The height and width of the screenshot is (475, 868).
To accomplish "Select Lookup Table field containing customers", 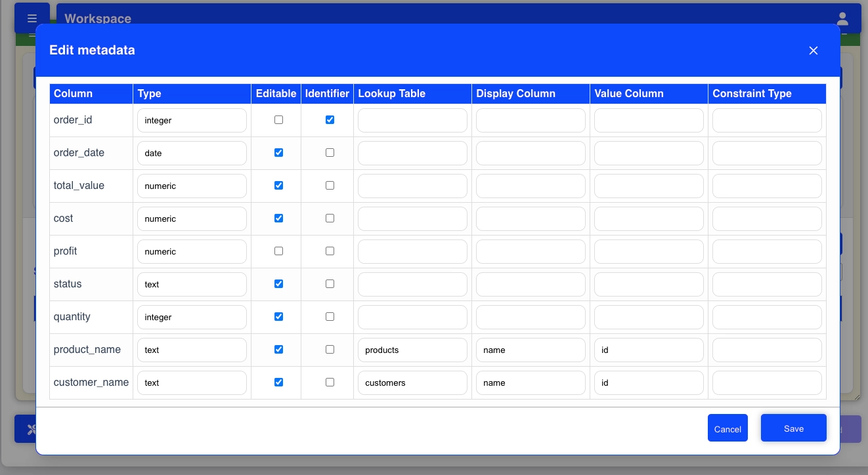I will pos(412,382).
